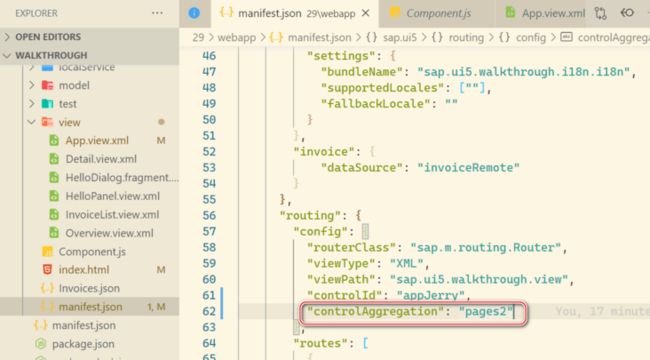Screen dimensions: 650x360
Task: Open HelloDialog.fragment file
Action: (122, 178)
